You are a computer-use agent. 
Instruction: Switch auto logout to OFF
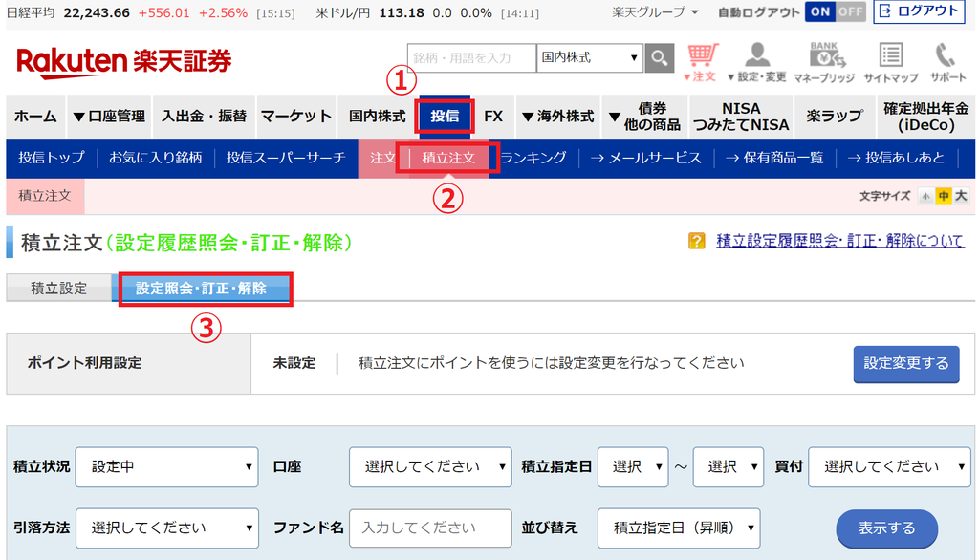[x=850, y=11]
